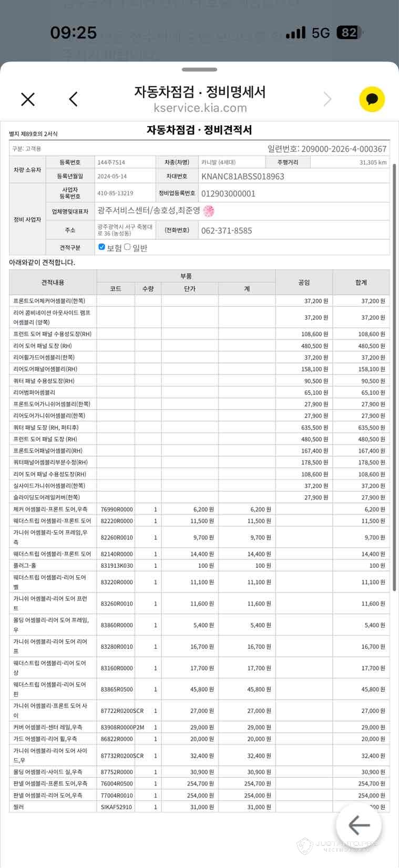Viewport: 399px width, 868px height.
Task: Select 635,500 원 in the 공임 column
Action: (313, 427)
